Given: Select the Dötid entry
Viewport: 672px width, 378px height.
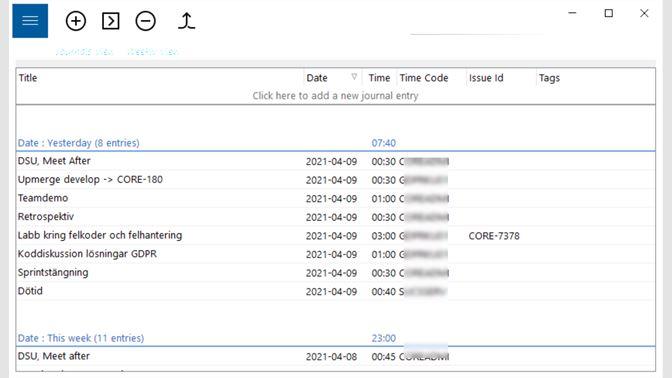Looking at the screenshot, I should point(336,291).
